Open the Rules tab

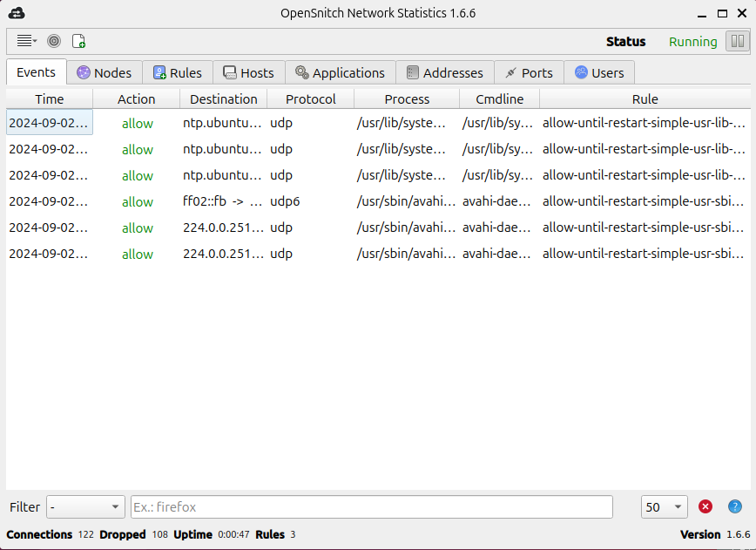(178, 73)
